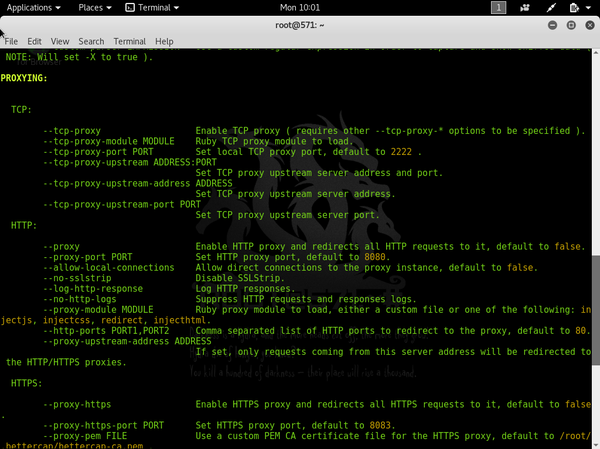Click the --proxy-https option text line
This screenshot has width=600, height=449.
click(78, 402)
